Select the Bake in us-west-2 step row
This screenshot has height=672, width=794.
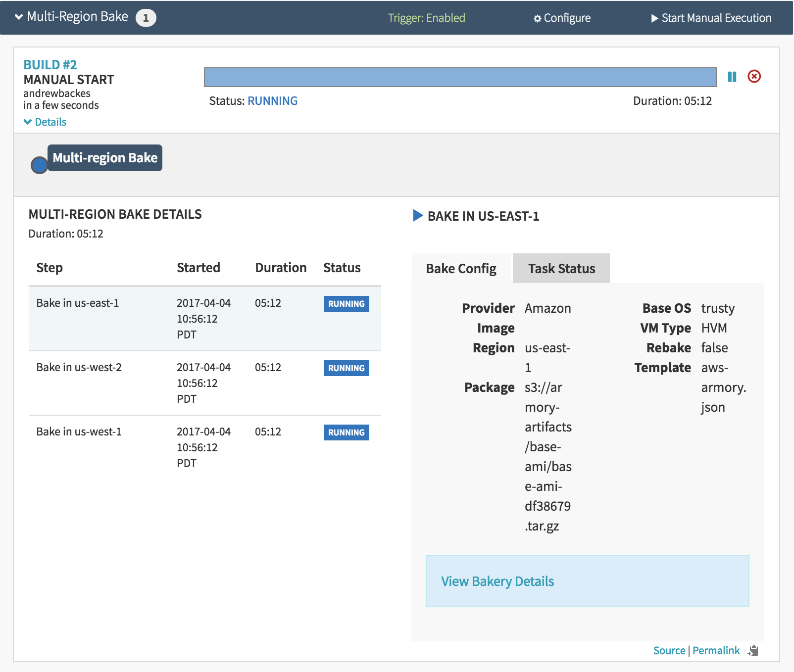[204, 383]
